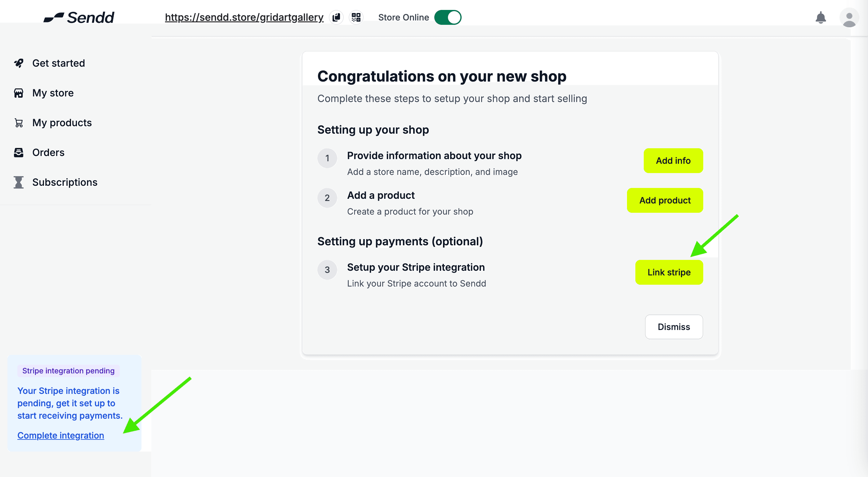Click the Subscriptions hourglass icon

click(19, 182)
